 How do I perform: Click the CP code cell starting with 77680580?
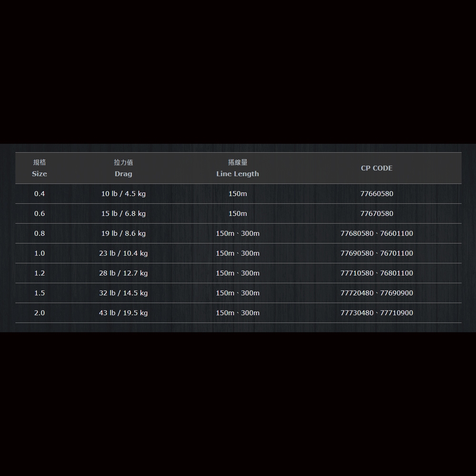point(377,234)
